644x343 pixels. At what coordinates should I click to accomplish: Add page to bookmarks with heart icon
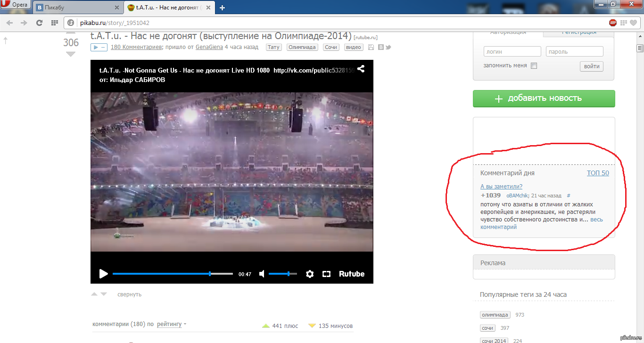point(634,23)
